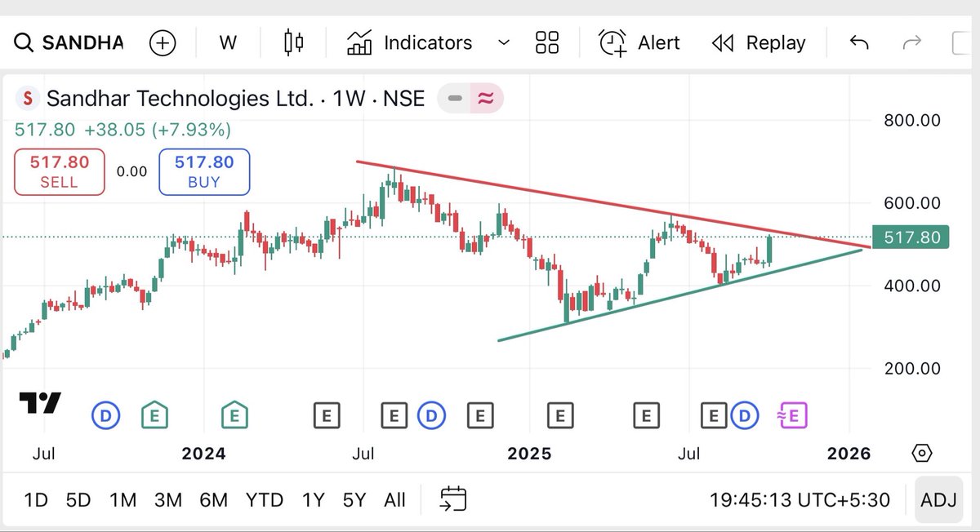Open the SANDHA symbol search
This screenshot has width=980, height=532.
tap(69, 42)
